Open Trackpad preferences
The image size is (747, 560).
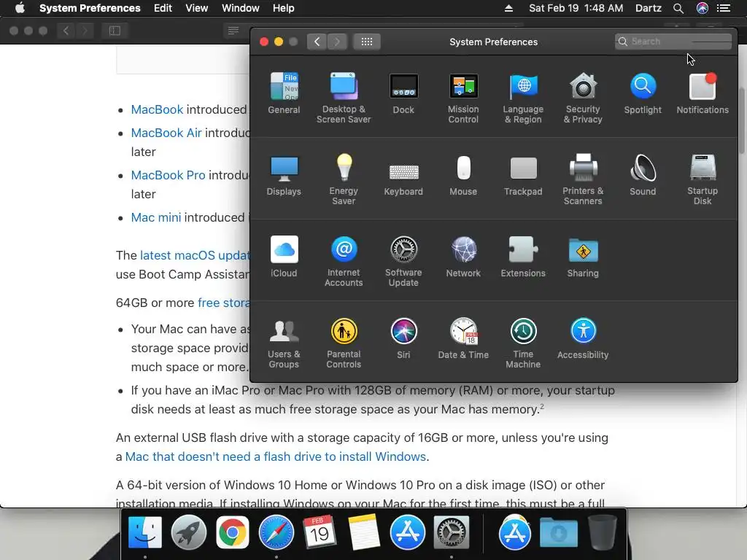point(523,175)
